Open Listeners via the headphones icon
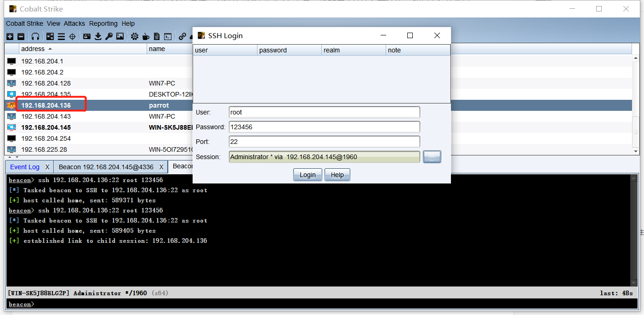The height and width of the screenshot is (315, 644). tap(35, 36)
